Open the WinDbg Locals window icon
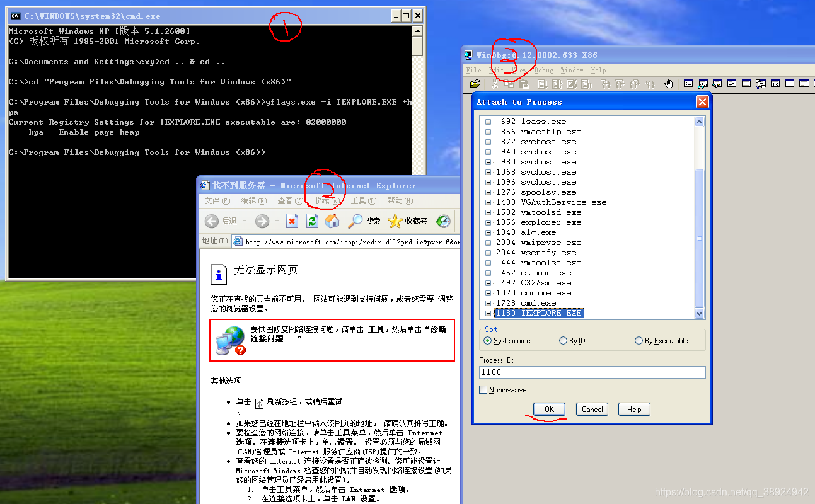 pyautogui.click(x=717, y=84)
